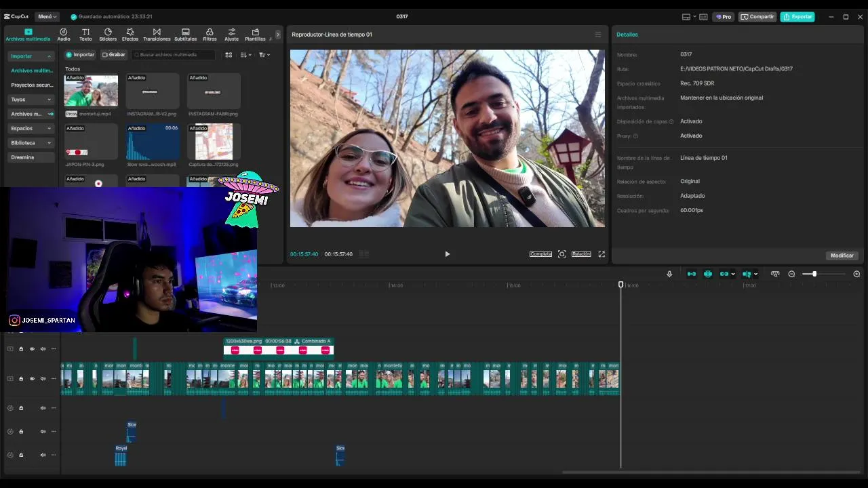Select the Slow woosh mp3 audio thumbnail
This screenshot has height=488, width=868.
[x=153, y=142]
